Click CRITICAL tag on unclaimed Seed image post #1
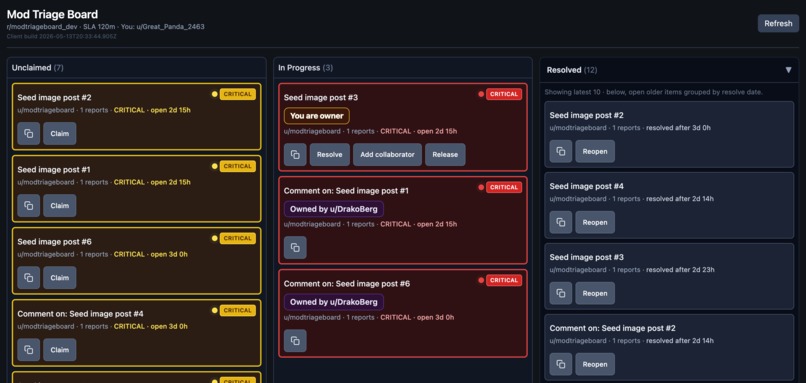806x383 pixels. pyautogui.click(x=237, y=166)
